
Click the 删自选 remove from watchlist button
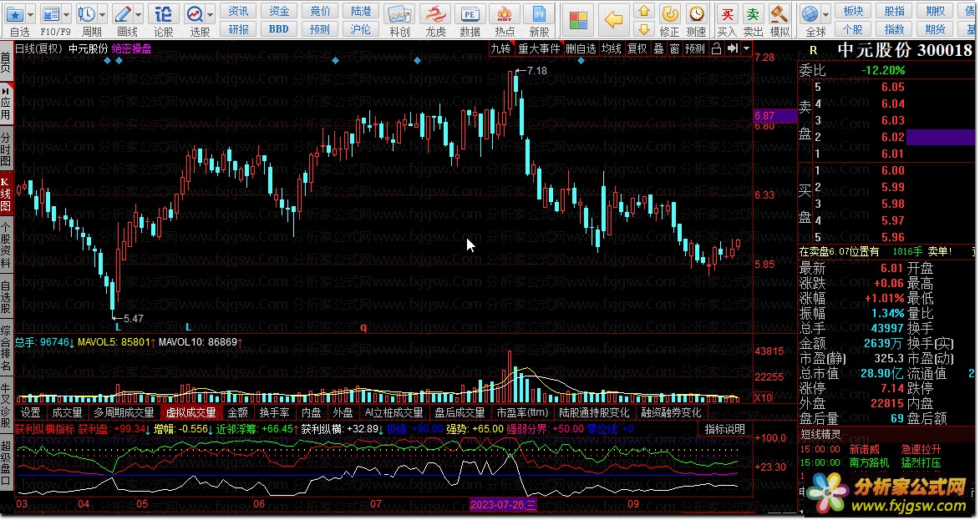pyautogui.click(x=581, y=48)
